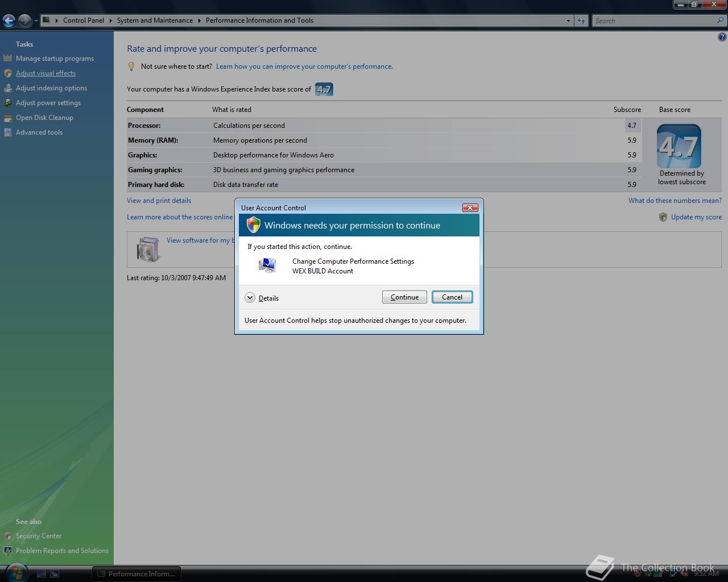Click the Forward navigation arrow
This screenshot has width=728, height=582.
click(24, 20)
